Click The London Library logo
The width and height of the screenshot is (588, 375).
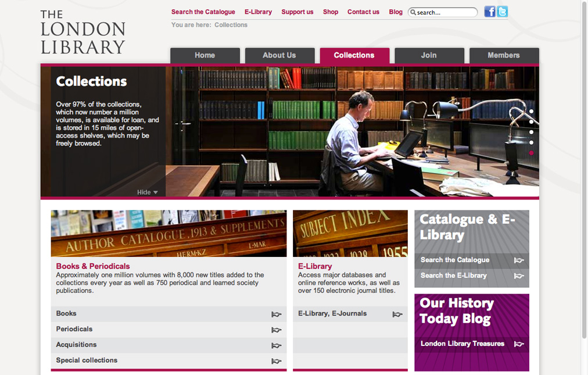click(83, 33)
